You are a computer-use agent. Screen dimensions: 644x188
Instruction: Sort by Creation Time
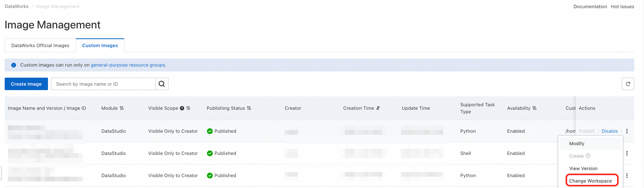click(378, 108)
